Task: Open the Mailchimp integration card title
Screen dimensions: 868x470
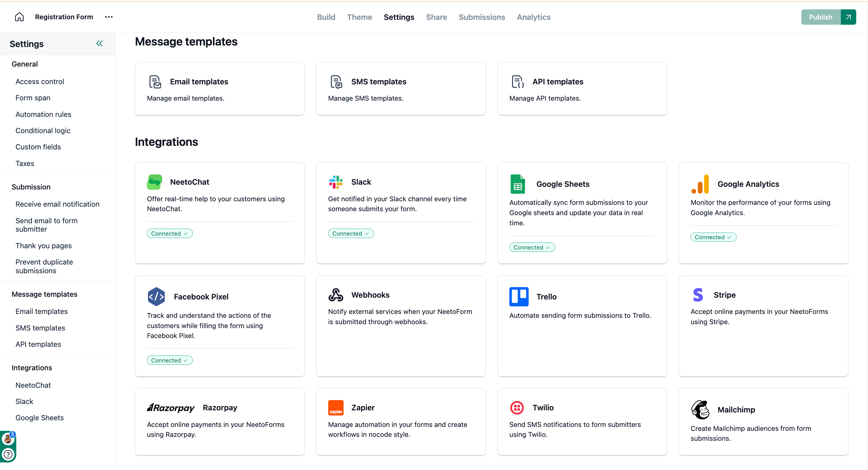Action: tap(736, 410)
